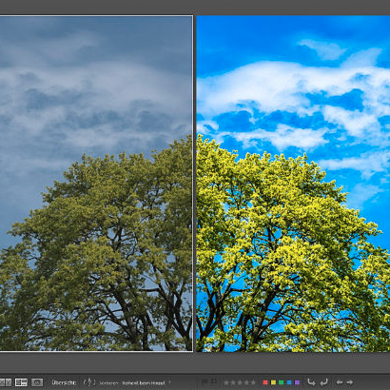Select the survey view icon
Screen dimensions: 390x390
click(21, 382)
